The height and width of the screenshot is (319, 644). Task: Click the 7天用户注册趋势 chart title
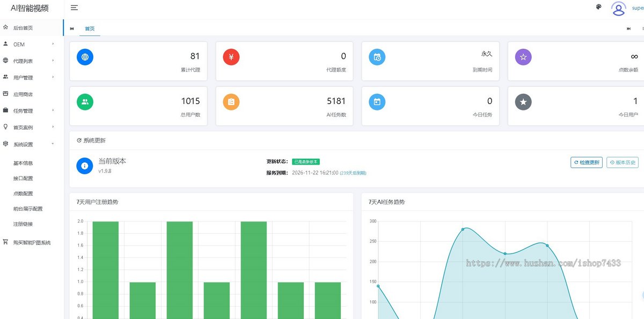[x=97, y=202]
